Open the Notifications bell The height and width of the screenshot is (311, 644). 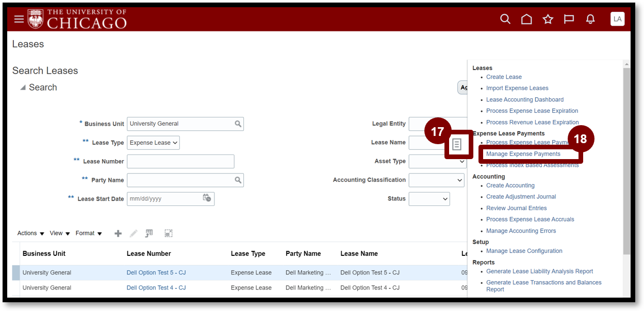pos(590,19)
